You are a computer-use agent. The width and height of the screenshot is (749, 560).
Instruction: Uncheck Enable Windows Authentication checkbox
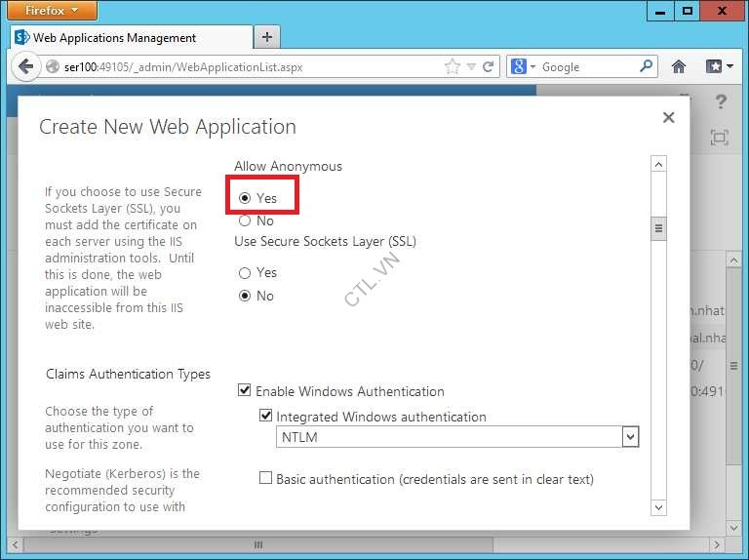coord(245,391)
